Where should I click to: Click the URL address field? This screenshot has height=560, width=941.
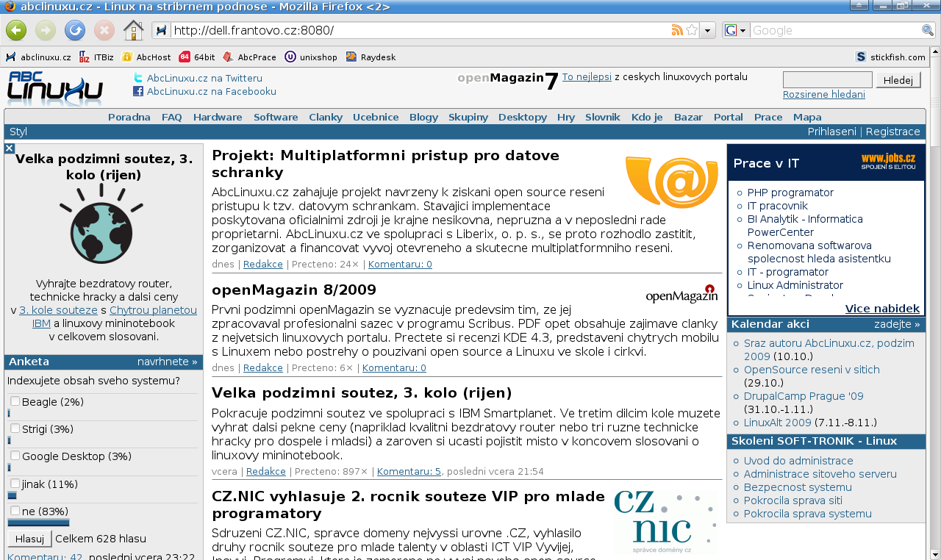click(x=419, y=30)
